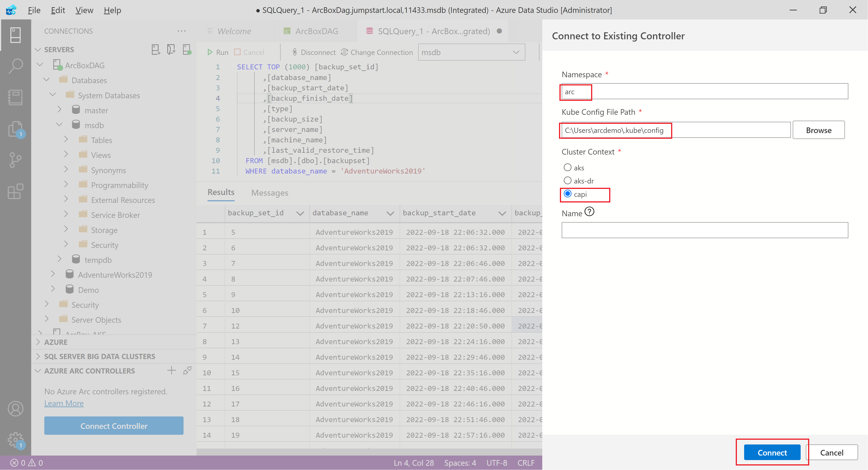Open the Search icon in activity bar
The image size is (868, 470).
pos(16,66)
